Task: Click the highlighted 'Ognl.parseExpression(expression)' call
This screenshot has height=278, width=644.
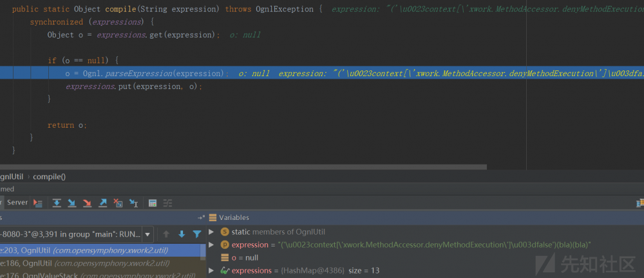Action: pyautogui.click(x=154, y=74)
